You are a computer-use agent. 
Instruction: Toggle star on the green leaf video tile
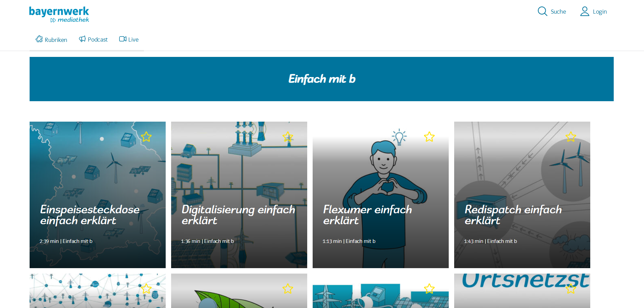[288, 289]
